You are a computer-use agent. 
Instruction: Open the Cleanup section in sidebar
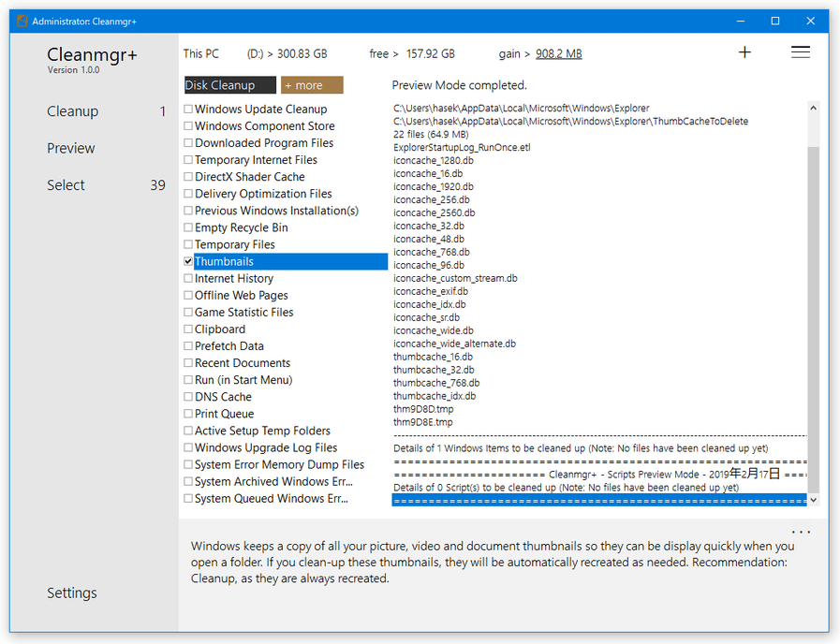pyautogui.click(x=73, y=111)
